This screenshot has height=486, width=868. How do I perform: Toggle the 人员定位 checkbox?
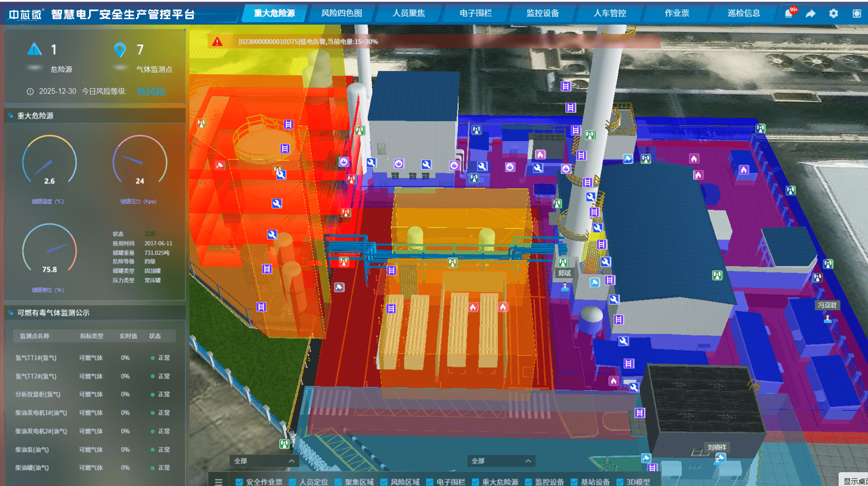(x=292, y=482)
